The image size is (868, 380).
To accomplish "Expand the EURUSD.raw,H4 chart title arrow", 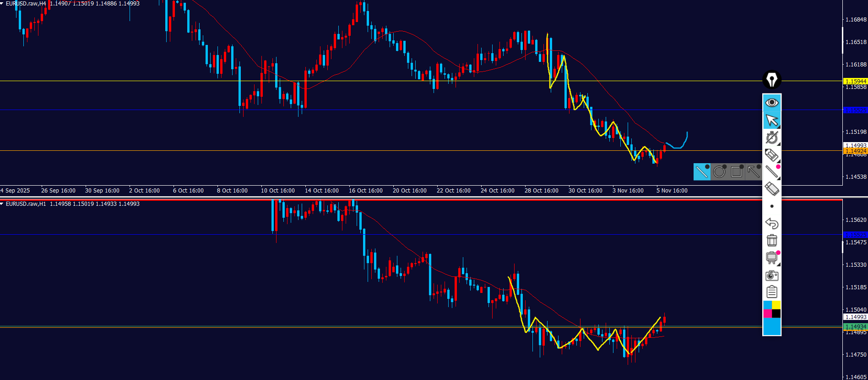I will 2,4.
